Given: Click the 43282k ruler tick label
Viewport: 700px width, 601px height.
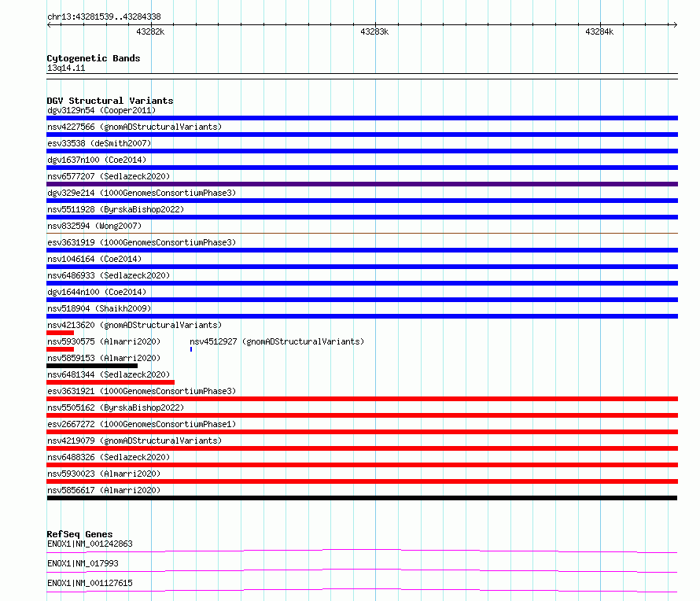Looking at the screenshot, I should [x=150, y=31].
